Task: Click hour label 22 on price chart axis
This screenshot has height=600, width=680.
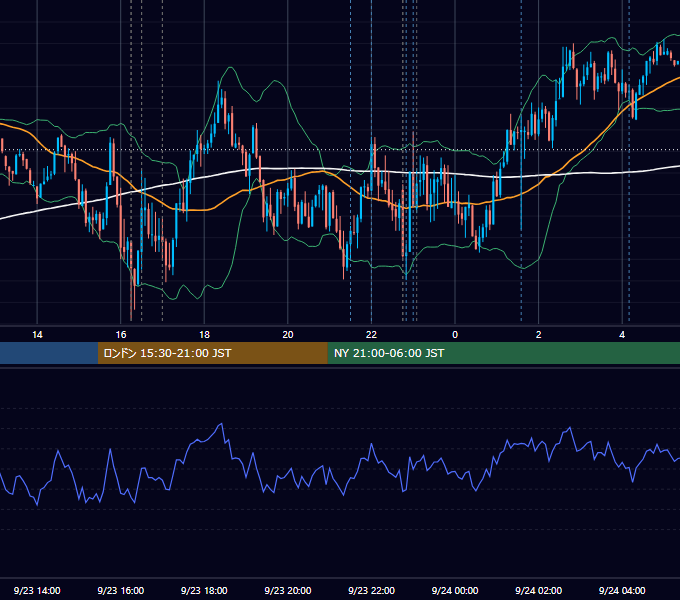Action: coord(371,335)
